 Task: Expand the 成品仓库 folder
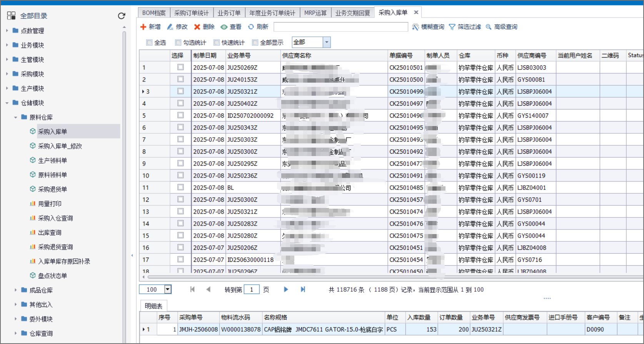(16, 290)
